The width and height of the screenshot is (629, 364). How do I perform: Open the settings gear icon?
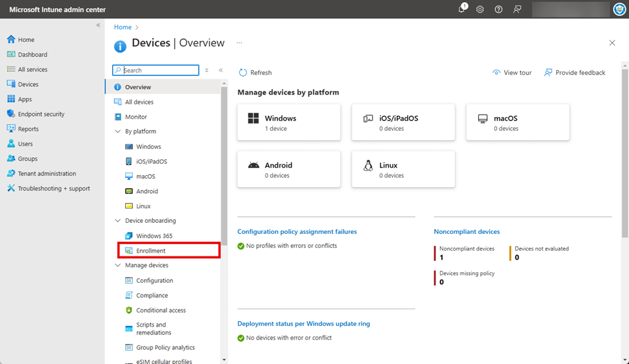(480, 9)
